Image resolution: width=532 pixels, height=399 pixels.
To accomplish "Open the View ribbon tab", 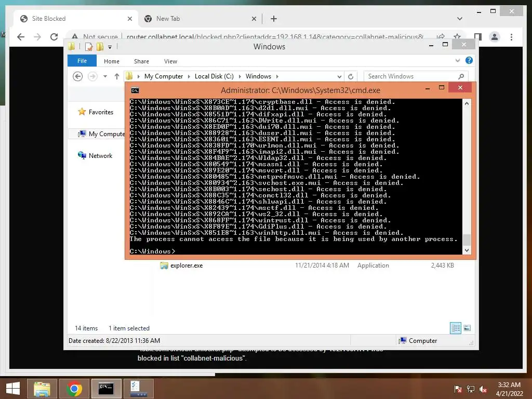I will pyautogui.click(x=170, y=61).
